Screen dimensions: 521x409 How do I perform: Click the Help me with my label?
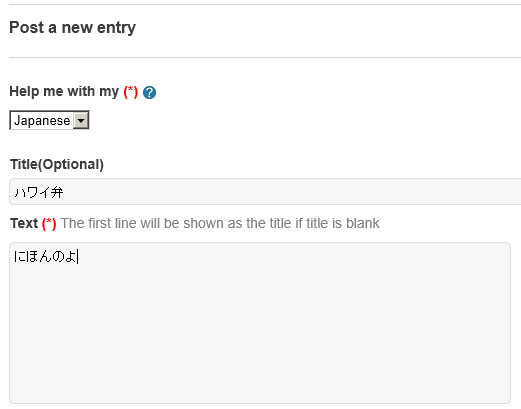tap(64, 91)
